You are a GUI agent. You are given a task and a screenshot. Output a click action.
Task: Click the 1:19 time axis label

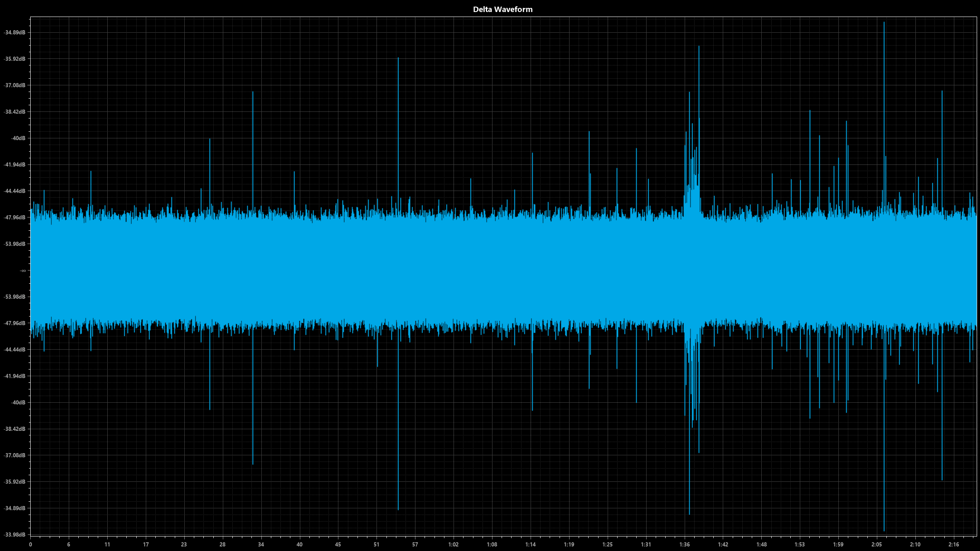pos(569,544)
